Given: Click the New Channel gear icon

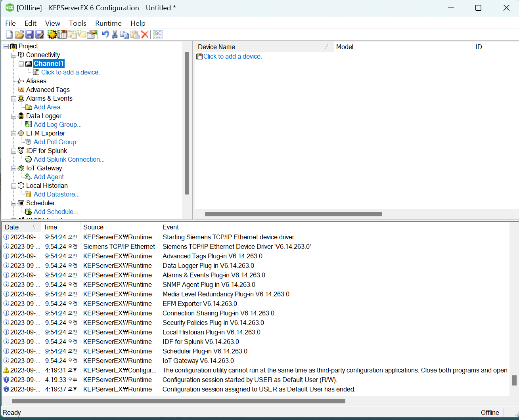Looking at the screenshot, I should (52, 34).
